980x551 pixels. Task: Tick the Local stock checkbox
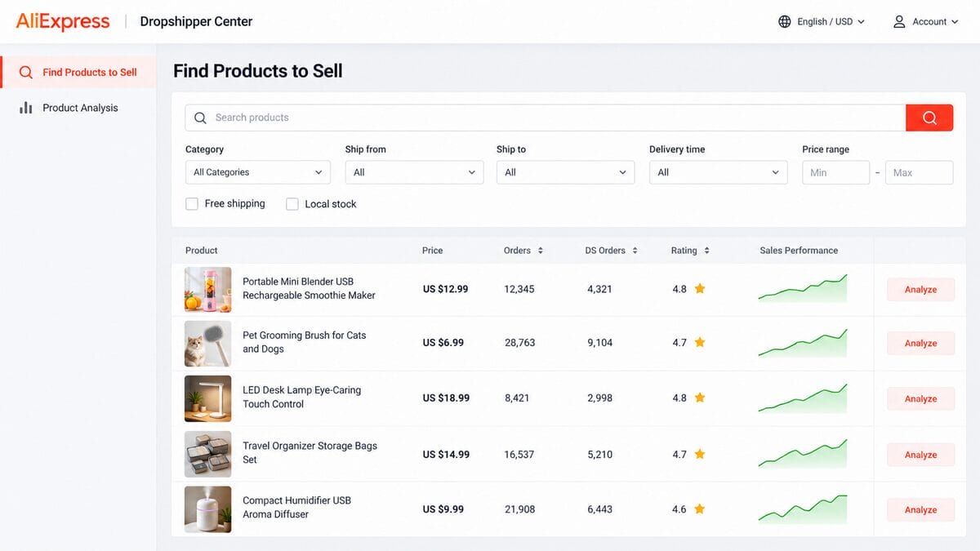292,204
